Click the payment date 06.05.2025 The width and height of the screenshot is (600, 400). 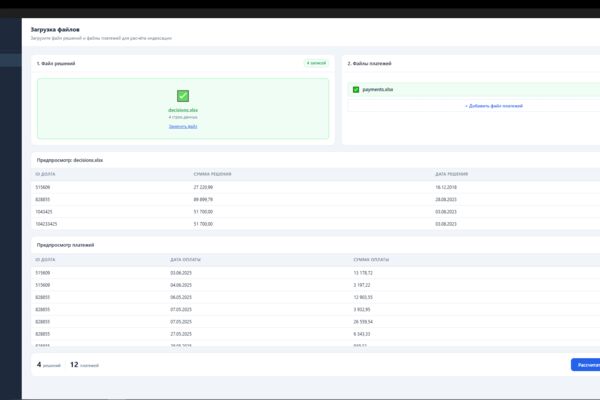181,297
